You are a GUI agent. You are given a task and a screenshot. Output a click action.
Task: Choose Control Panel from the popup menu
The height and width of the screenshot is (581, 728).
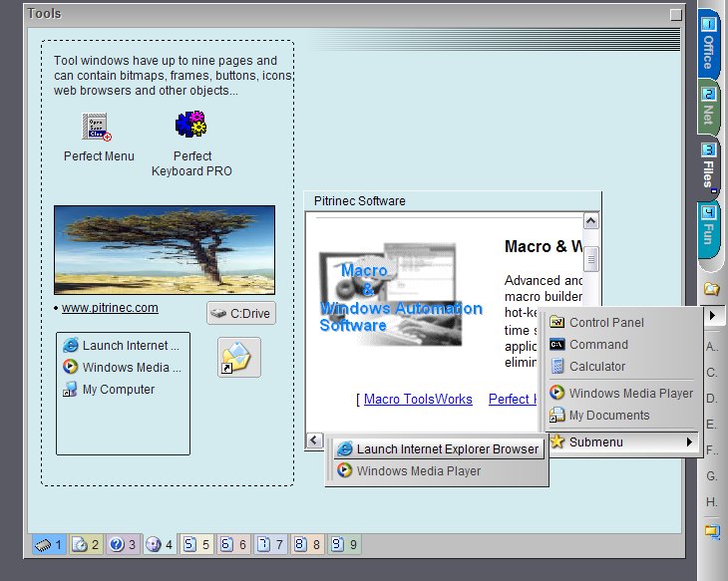click(x=620, y=323)
